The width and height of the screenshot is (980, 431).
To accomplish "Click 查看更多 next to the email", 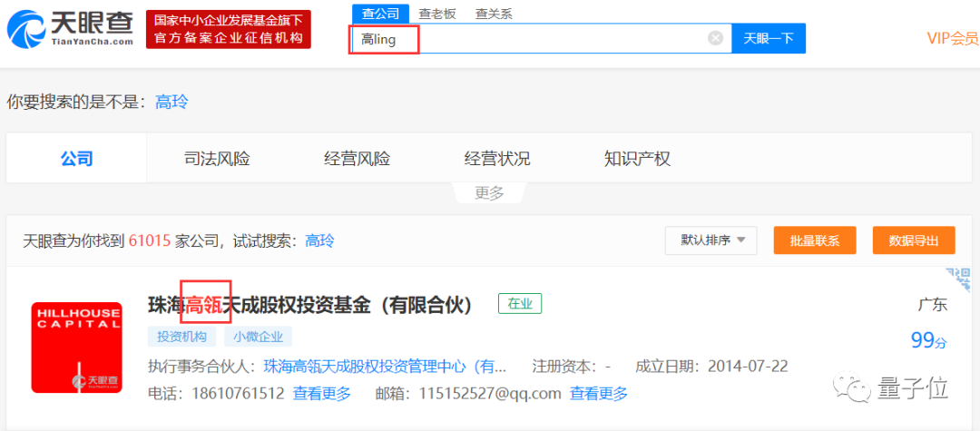I will pyautogui.click(x=599, y=394).
